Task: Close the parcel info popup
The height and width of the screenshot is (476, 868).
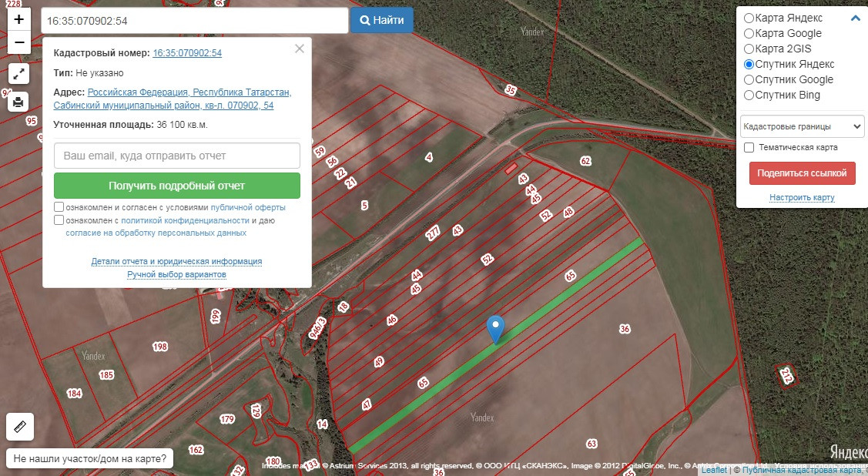Action: click(x=300, y=49)
